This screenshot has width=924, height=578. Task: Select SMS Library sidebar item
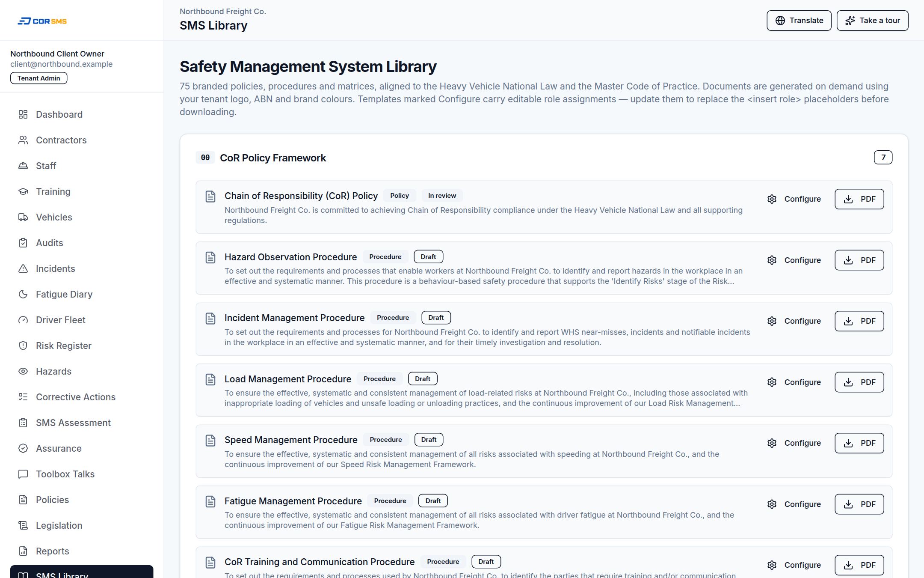coord(82,572)
